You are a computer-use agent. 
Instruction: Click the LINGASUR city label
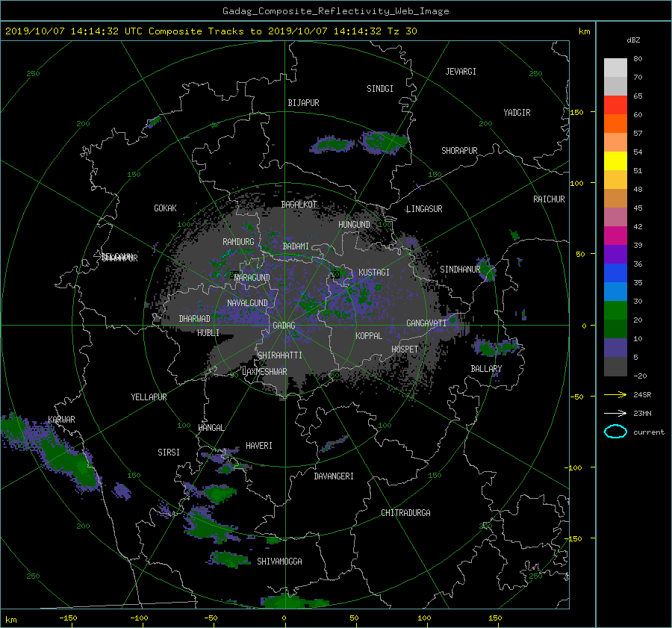424,209
